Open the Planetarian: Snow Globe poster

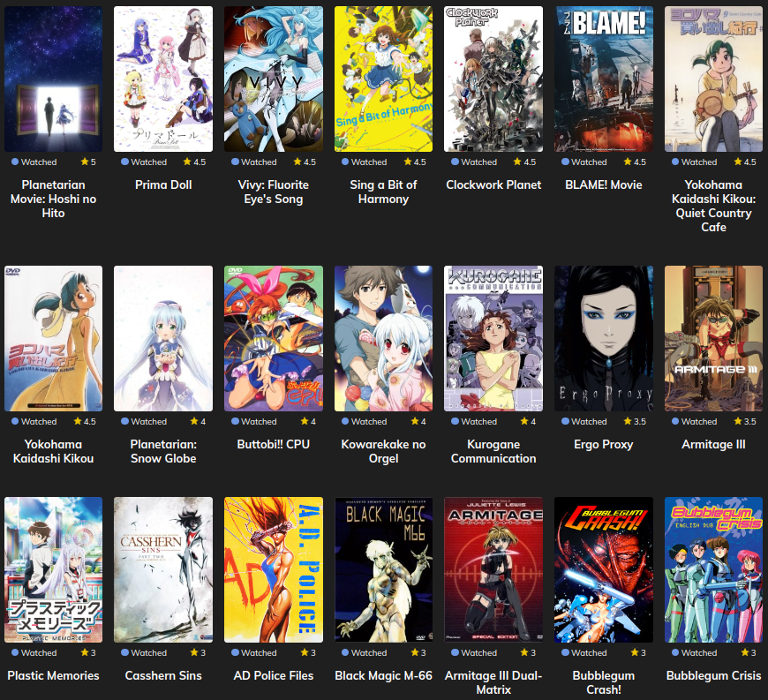[163, 338]
